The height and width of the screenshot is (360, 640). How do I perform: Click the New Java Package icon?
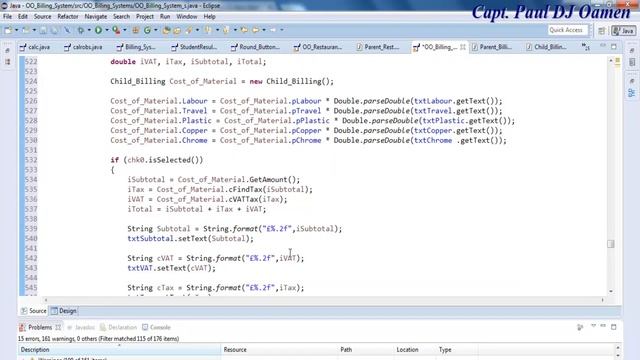(x=136, y=30)
